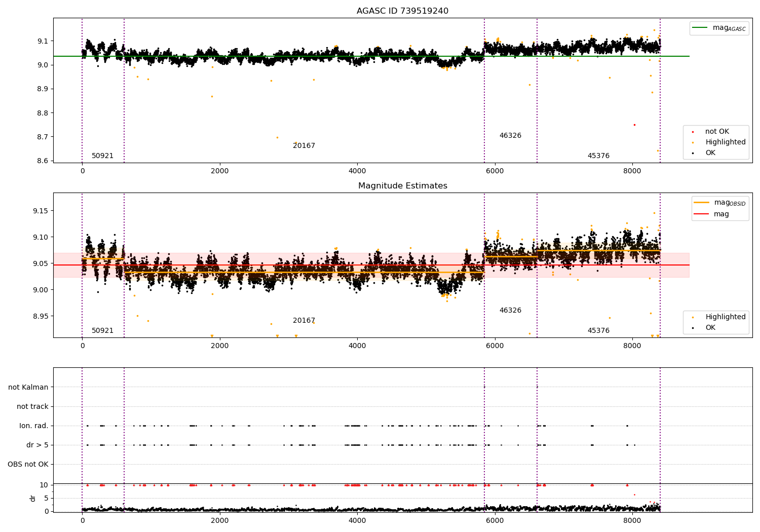The image size is (760, 532).
Task: Click the title 'AGASC ID 739519240'
Action: 402,11
